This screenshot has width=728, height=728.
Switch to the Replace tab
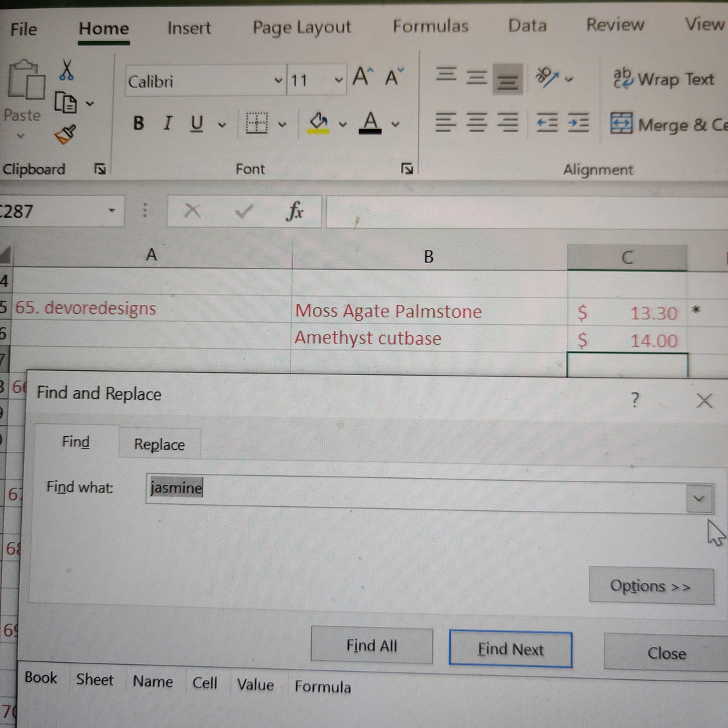coord(159,444)
